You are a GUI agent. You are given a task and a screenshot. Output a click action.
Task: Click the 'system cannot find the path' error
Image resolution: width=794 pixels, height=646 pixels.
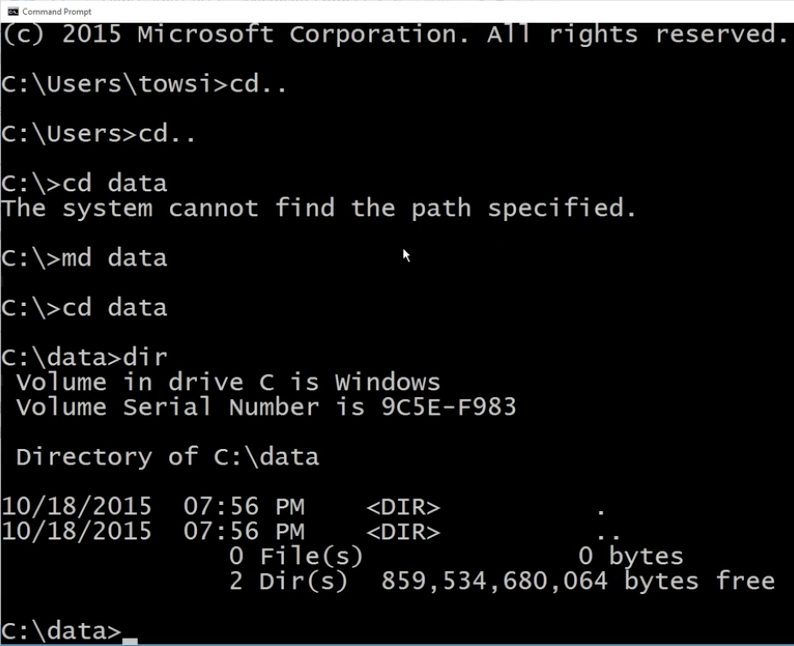[x=319, y=208]
